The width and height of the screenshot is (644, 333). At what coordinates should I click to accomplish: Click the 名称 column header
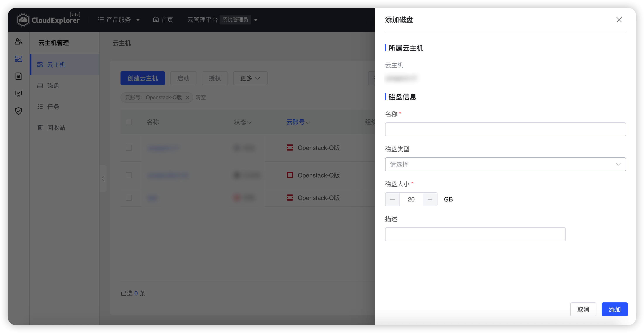(153, 122)
